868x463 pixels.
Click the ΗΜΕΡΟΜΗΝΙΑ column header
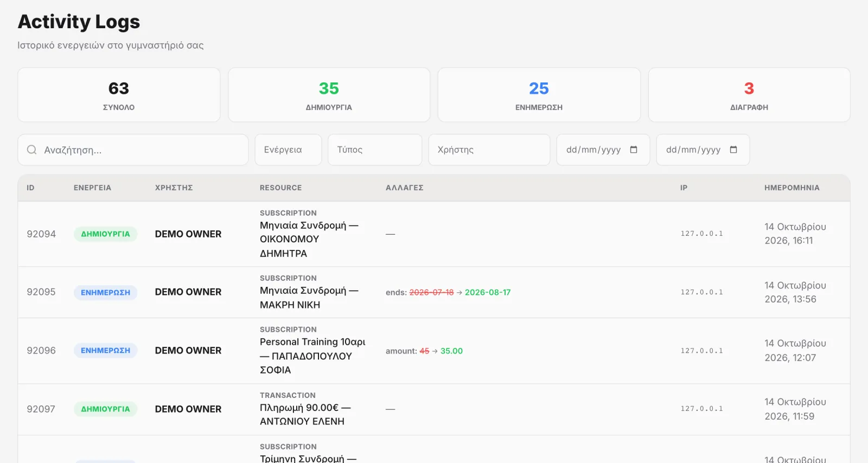point(792,188)
